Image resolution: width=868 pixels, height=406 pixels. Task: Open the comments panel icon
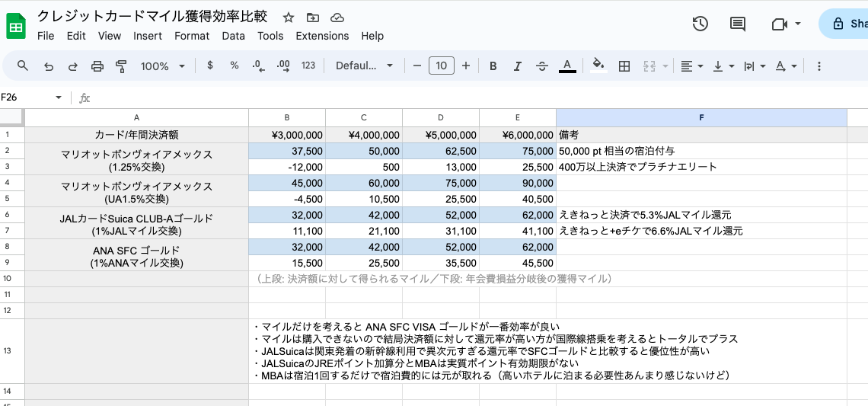tap(737, 24)
